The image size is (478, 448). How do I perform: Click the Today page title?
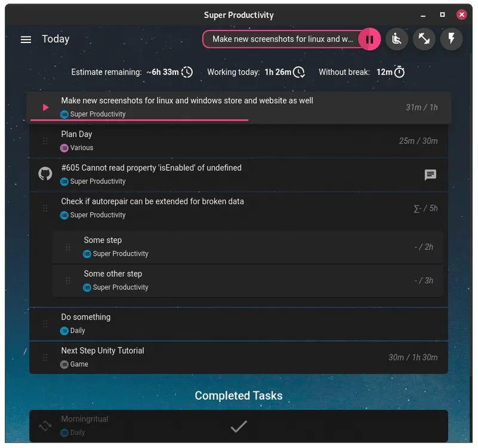point(55,39)
